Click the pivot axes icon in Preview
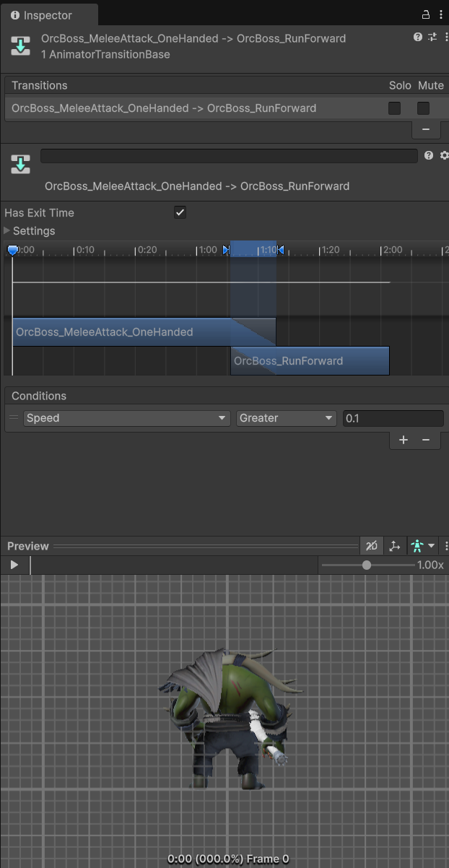Screen dimensions: 449x868 (394, 546)
